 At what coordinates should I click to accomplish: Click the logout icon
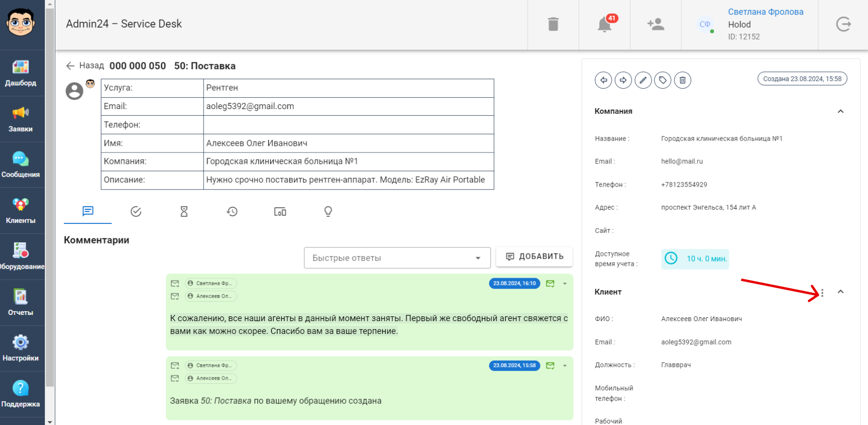tap(843, 24)
